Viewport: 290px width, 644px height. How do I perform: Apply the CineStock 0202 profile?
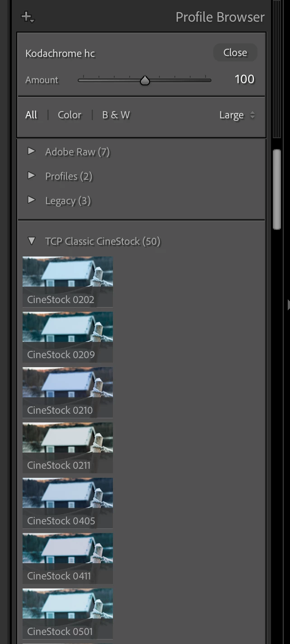[68, 282]
